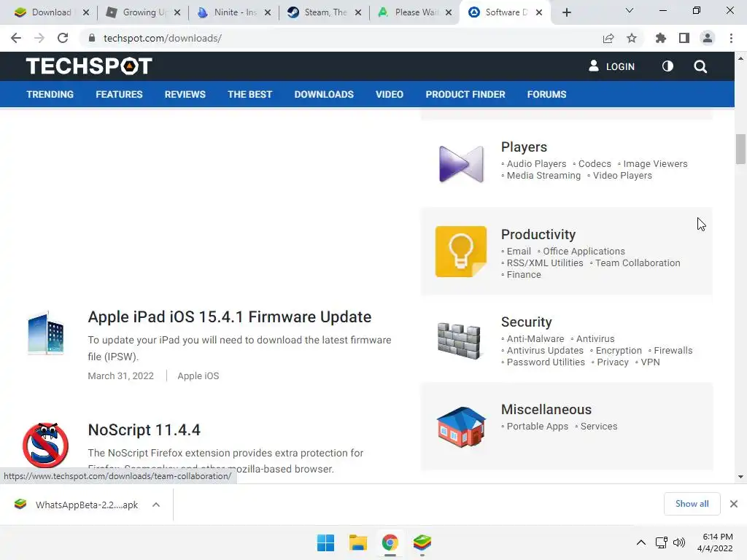Image resolution: width=747 pixels, height=560 pixels.
Task: Open the TRENDING nav item
Action: pos(50,94)
